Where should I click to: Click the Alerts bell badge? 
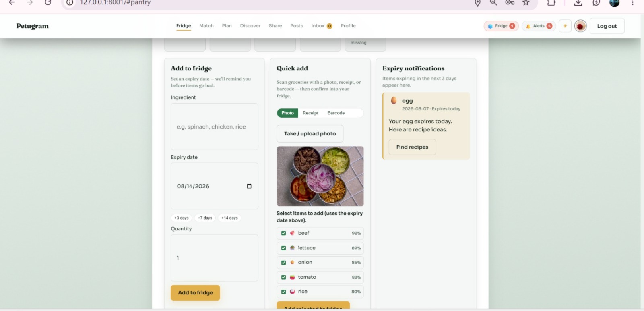(x=539, y=26)
